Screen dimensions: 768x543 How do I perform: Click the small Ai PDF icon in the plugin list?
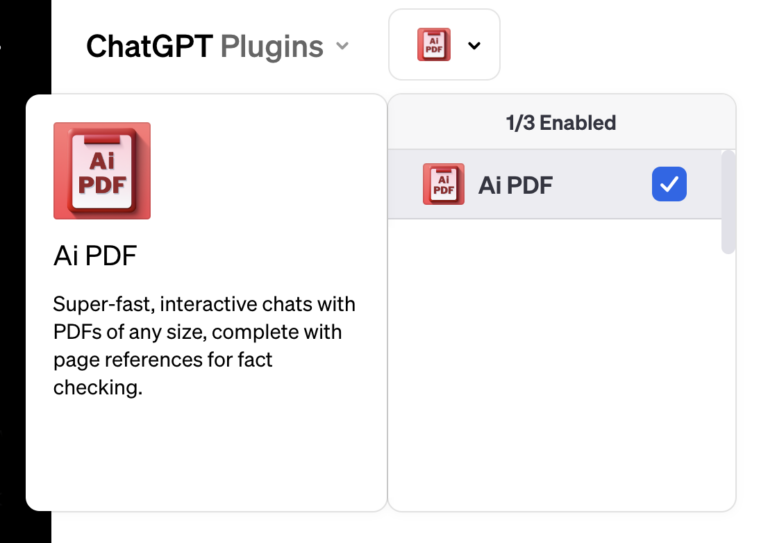[443, 185]
